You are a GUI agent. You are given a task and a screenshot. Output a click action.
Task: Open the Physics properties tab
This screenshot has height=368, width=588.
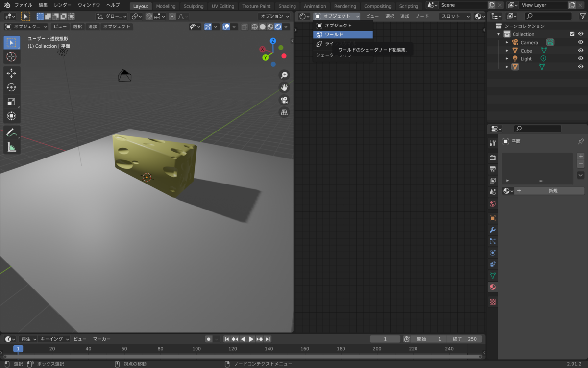click(x=493, y=253)
